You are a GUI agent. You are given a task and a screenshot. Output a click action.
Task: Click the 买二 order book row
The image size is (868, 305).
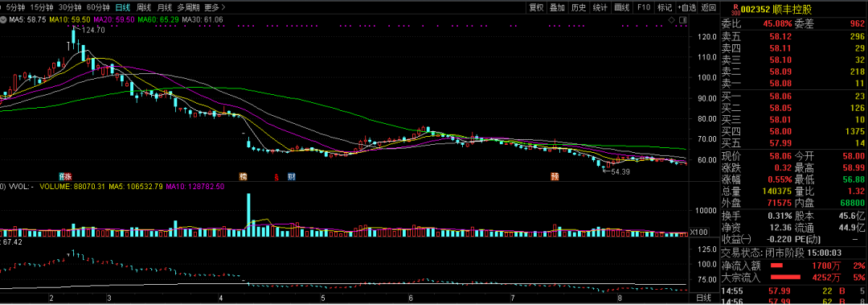[793, 108]
